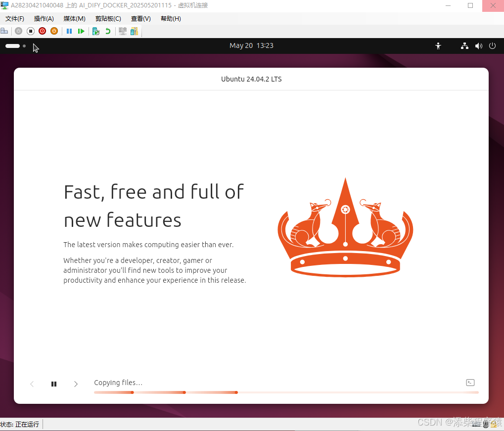Click the greyed enhanced session monitor icon
Image resolution: width=504 pixels, height=431 pixels.
[123, 31]
